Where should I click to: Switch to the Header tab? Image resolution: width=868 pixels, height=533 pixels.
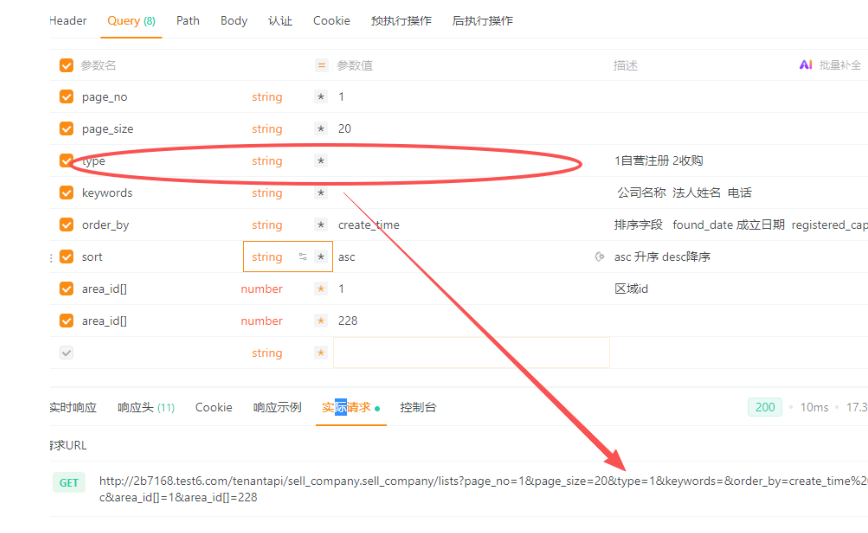pyautogui.click(x=68, y=21)
